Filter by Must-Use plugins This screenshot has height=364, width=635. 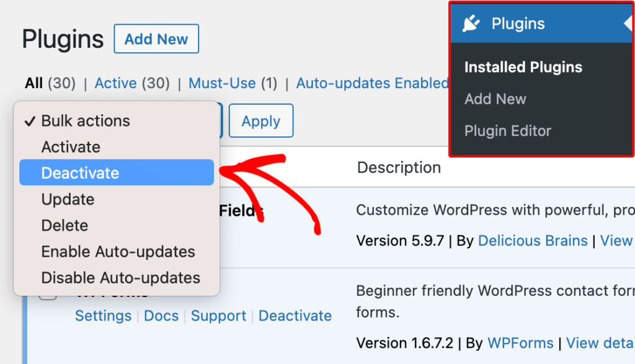pos(222,82)
